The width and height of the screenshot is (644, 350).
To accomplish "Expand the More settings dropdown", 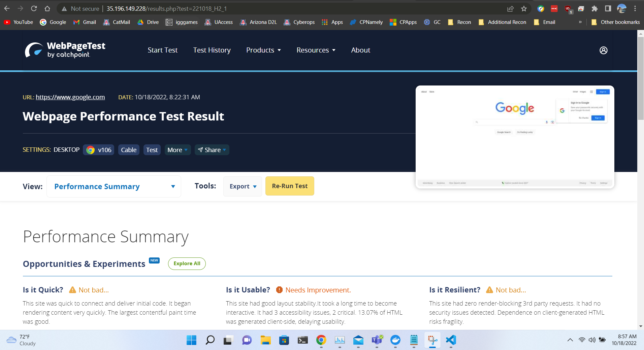I will click(178, 150).
